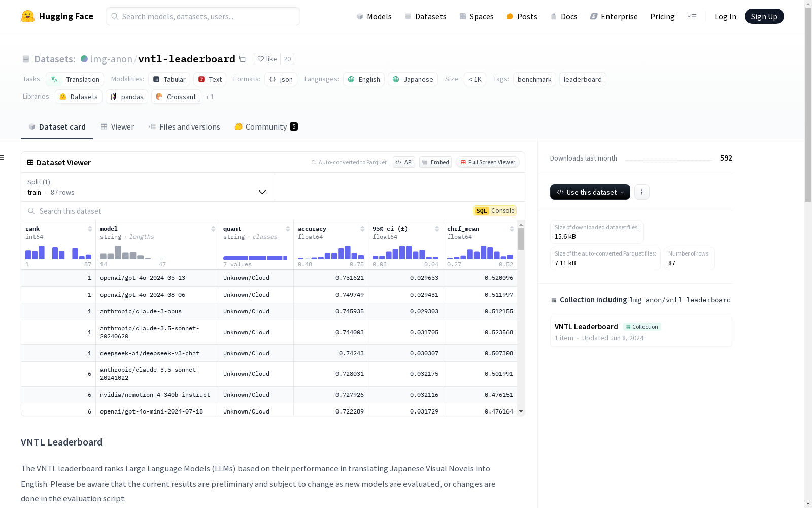Open the SQL Console

495,211
